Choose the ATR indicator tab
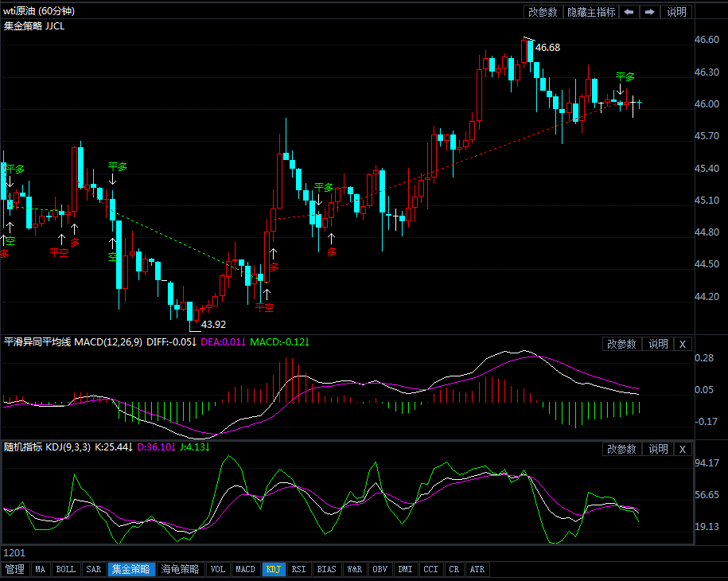Viewport: 728px width, 581px height. point(477,569)
